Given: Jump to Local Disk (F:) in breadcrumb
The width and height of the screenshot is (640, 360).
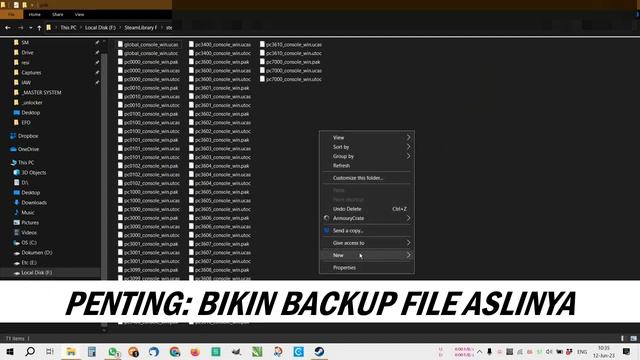Looking at the screenshot, I should (x=100, y=28).
